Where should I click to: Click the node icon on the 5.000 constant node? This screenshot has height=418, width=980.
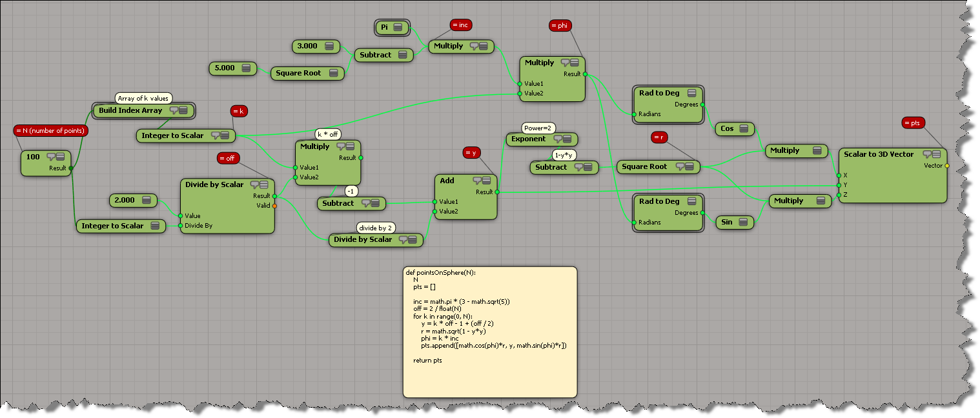246,68
